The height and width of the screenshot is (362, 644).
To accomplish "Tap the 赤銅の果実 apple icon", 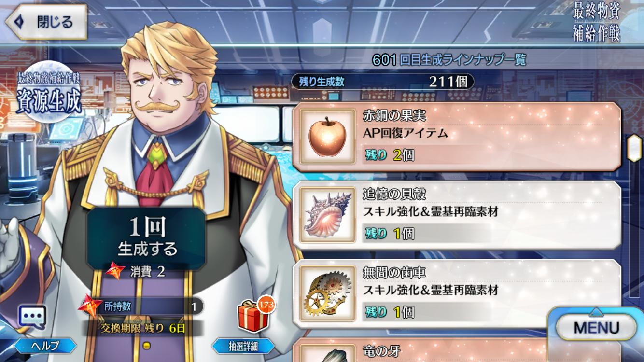I will pyautogui.click(x=321, y=136).
